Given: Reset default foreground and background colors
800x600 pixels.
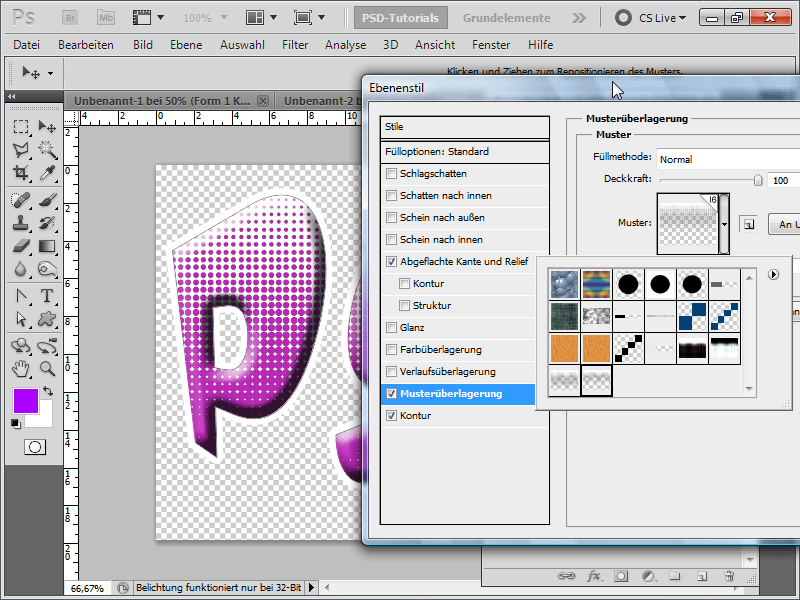Looking at the screenshot, I should click(16, 423).
